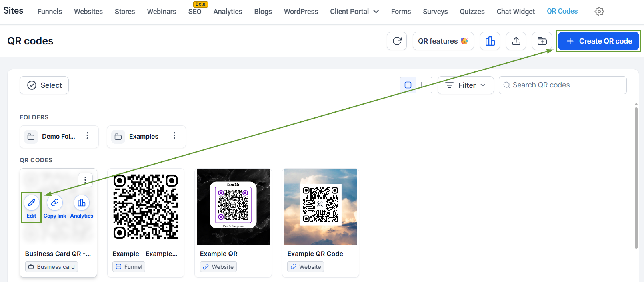
Task: Click the Demo folder icon
Action: coord(31,137)
